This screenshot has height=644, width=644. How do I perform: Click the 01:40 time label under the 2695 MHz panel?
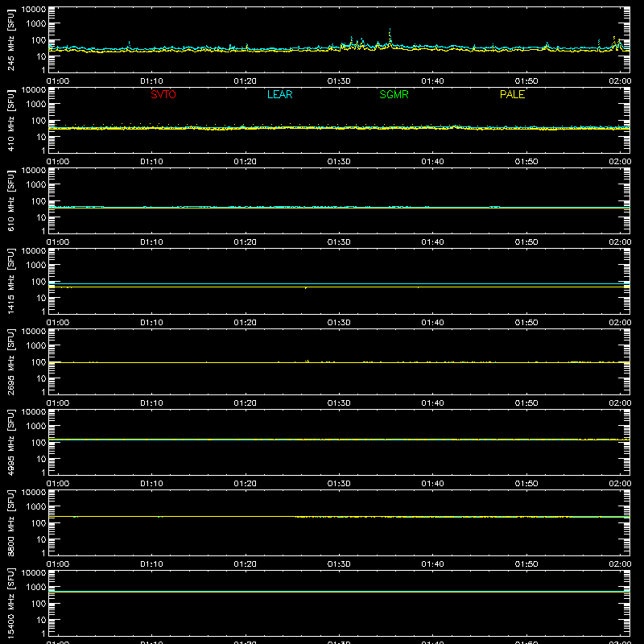[x=432, y=403]
